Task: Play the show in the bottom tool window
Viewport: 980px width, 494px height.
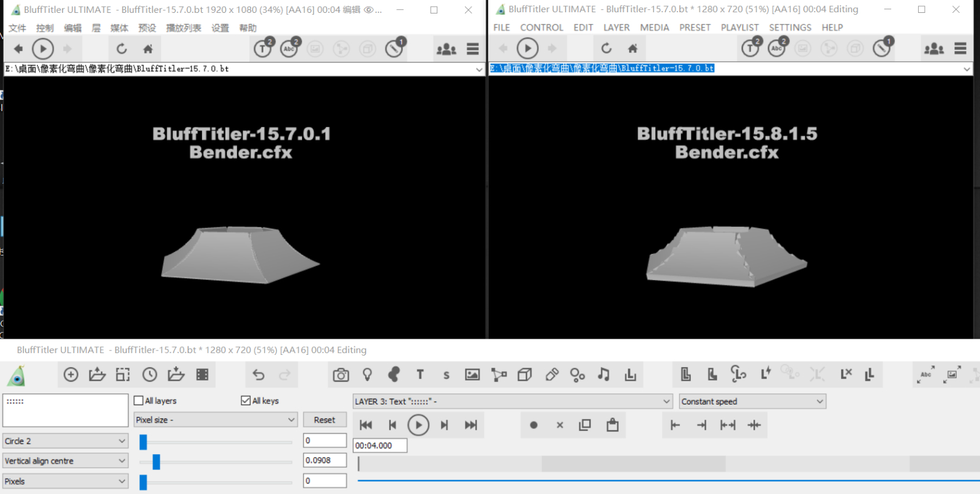Action: click(418, 425)
